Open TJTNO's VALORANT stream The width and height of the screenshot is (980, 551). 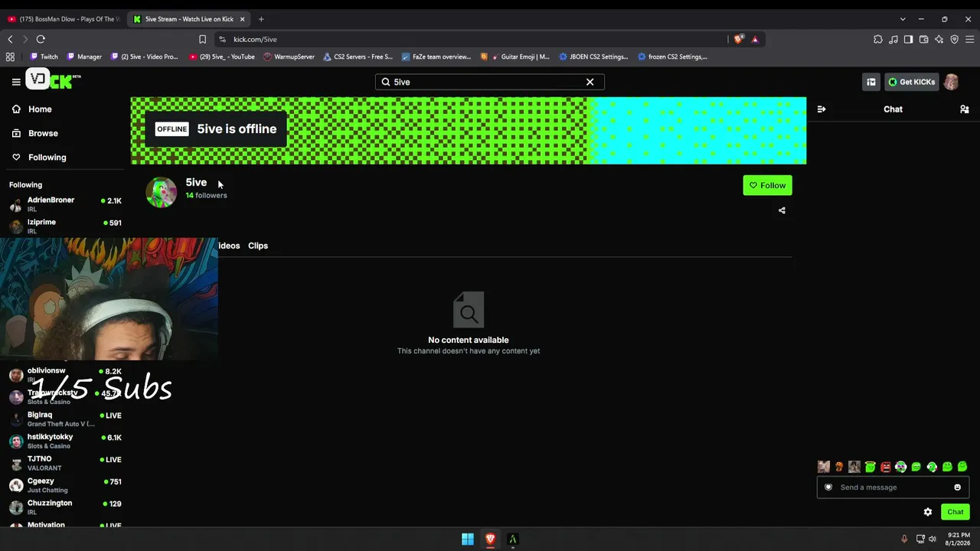65,463
